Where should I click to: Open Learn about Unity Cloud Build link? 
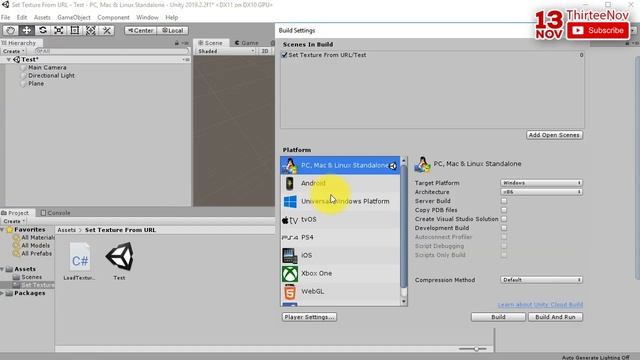(x=540, y=304)
